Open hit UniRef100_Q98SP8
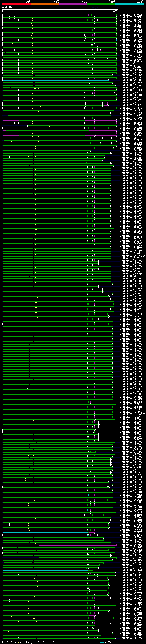 (x=131, y=514)
